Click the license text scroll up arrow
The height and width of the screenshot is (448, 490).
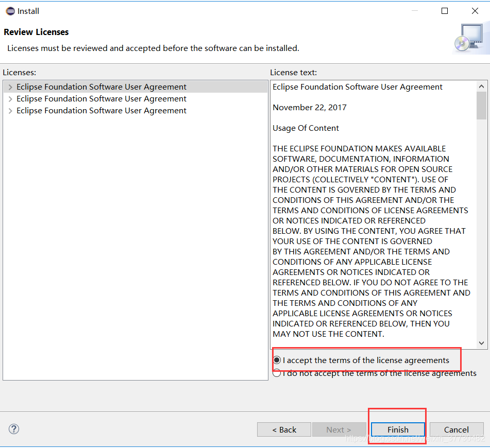click(482, 87)
